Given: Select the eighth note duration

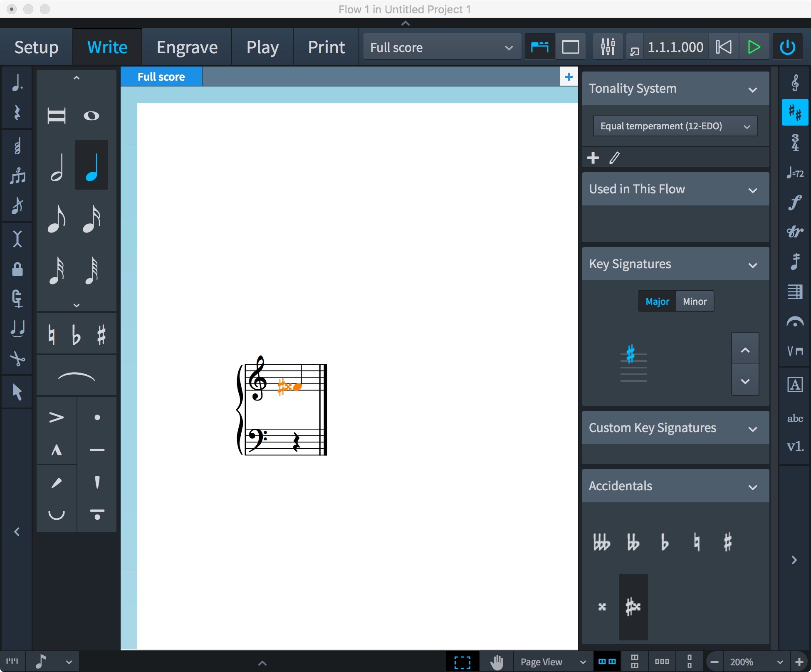Looking at the screenshot, I should 57,219.
